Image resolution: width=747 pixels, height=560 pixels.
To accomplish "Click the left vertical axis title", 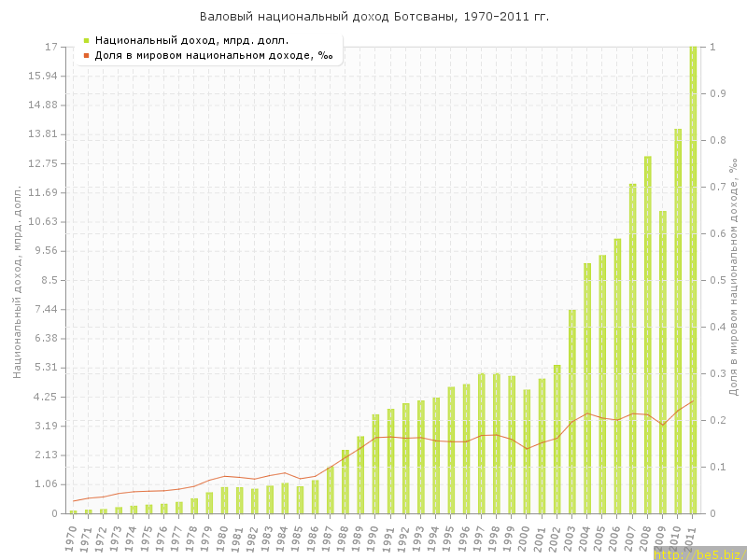I will point(17,280).
